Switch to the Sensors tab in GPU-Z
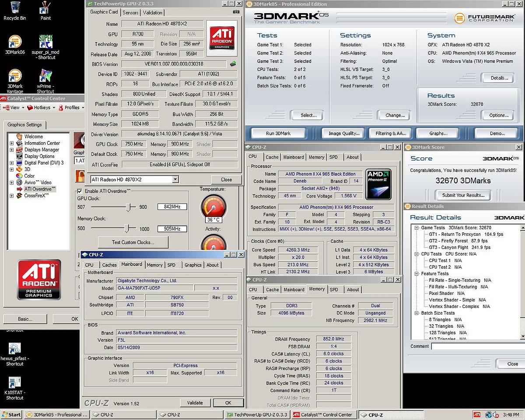Image resolution: width=525 pixels, height=420 pixels. tap(130, 13)
